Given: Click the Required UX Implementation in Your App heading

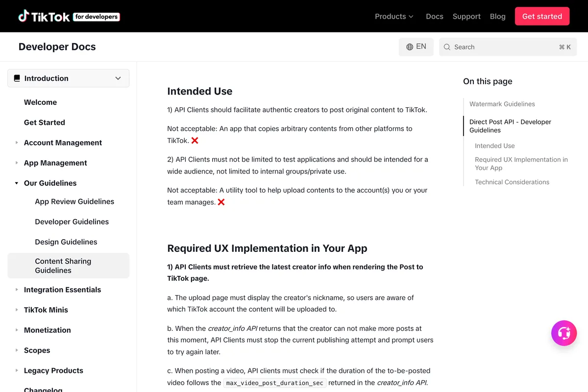Looking at the screenshot, I should click(x=267, y=248).
